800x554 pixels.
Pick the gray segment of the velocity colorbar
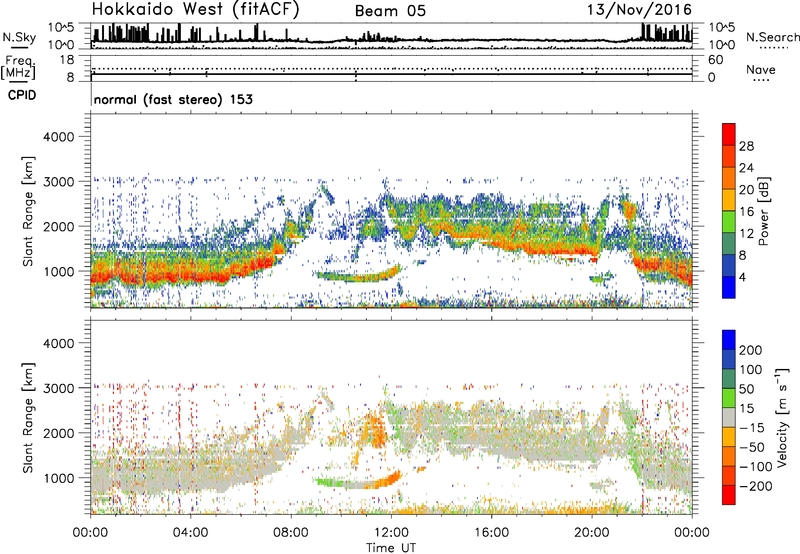(729, 417)
